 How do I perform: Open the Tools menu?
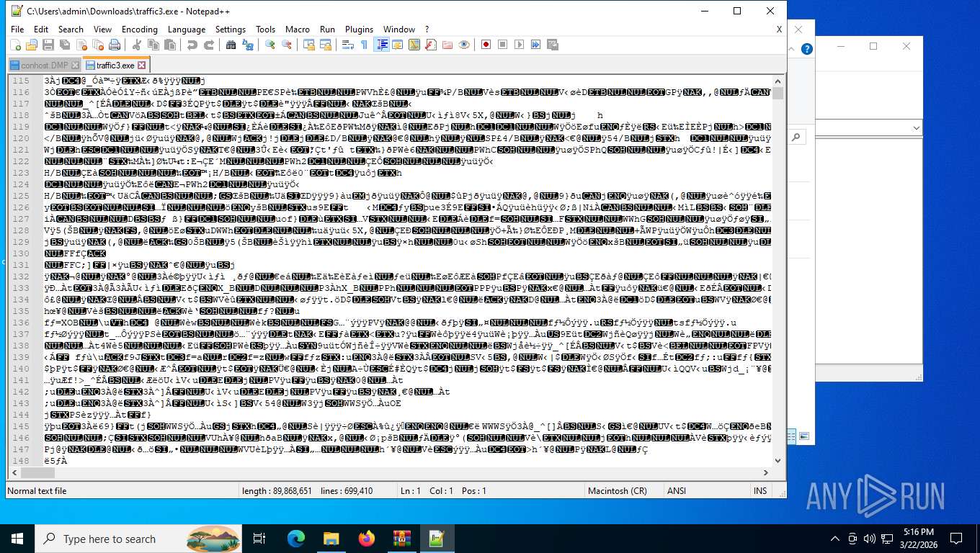coord(266,30)
